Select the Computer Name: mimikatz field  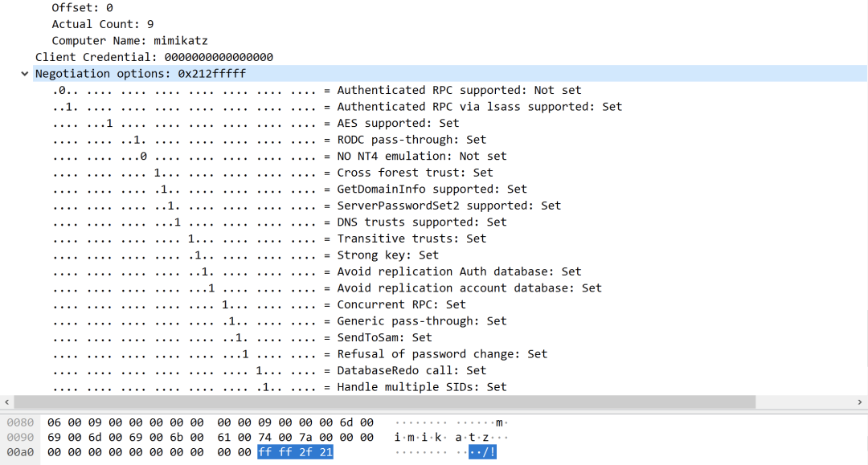click(129, 40)
